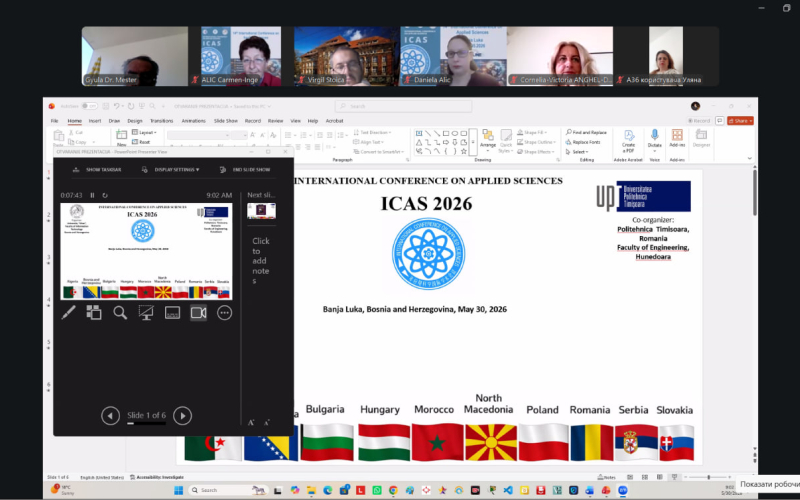The height and width of the screenshot is (500, 800).
Task: Click the next slide preview thumbnail
Action: pyautogui.click(x=261, y=211)
